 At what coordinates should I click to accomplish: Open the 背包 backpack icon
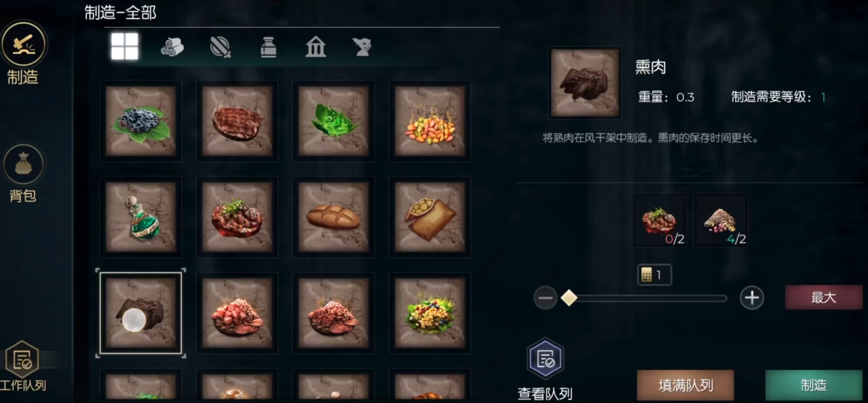point(23,164)
